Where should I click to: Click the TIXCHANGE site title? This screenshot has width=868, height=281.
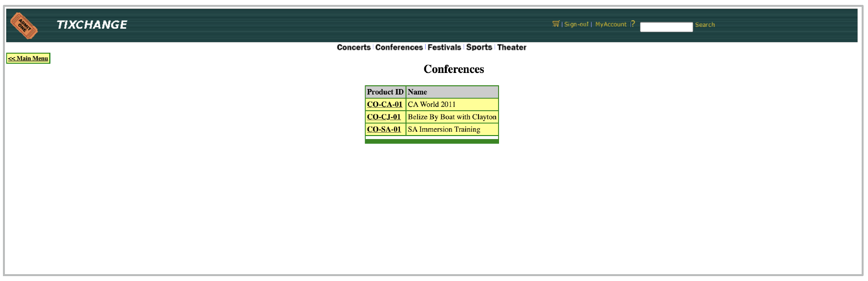click(x=92, y=24)
